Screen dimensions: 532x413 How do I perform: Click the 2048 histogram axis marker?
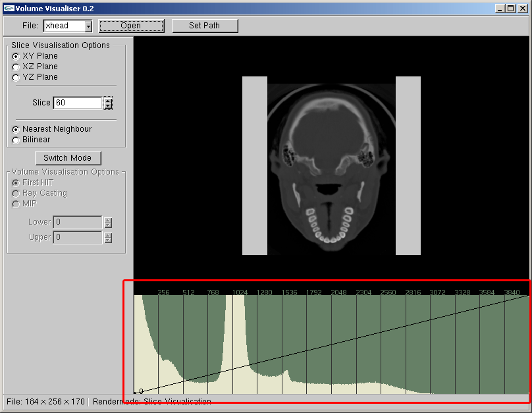[338, 292]
